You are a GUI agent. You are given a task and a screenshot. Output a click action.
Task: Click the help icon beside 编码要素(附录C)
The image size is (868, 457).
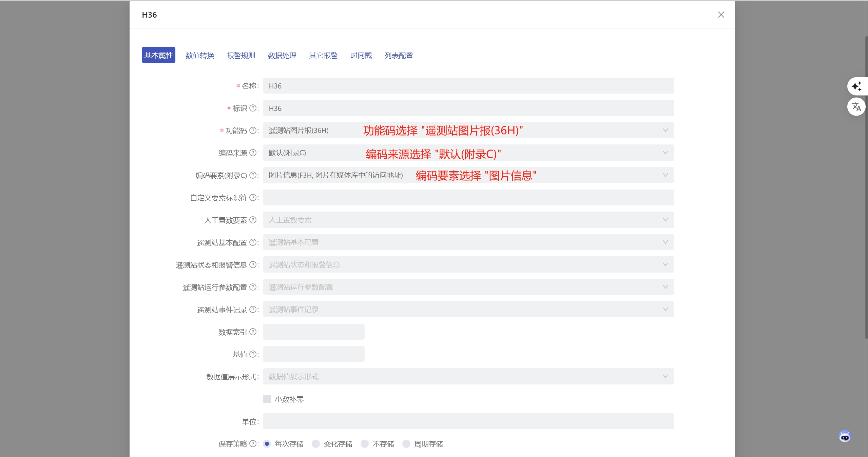[253, 175]
